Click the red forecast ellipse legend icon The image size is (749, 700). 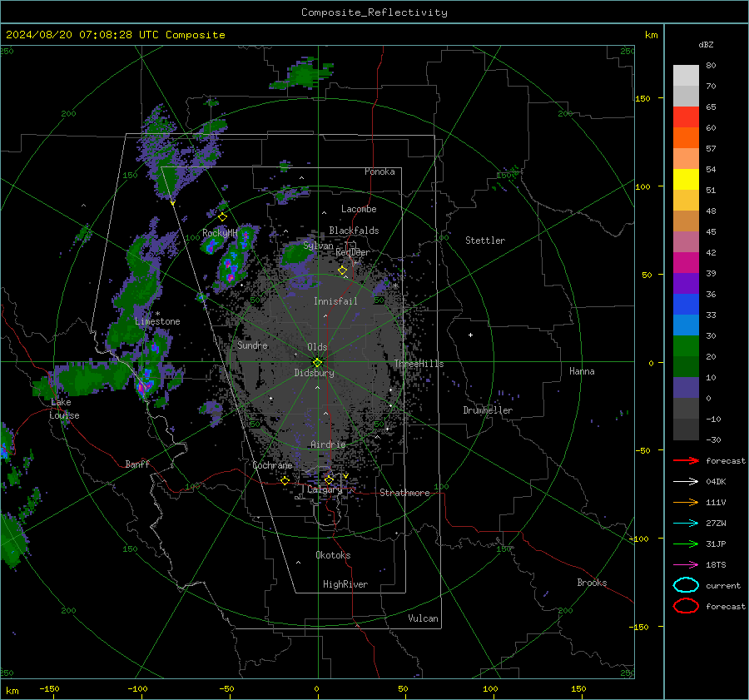coord(686,606)
